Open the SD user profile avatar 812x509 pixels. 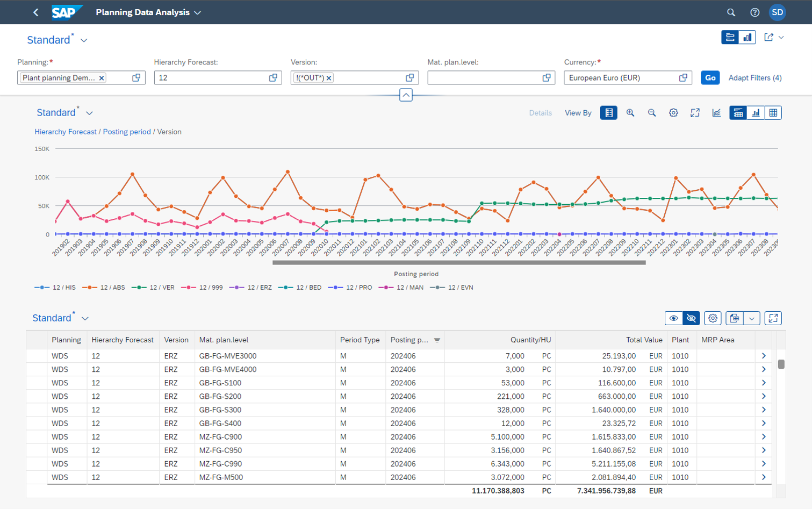[x=777, y=12]
